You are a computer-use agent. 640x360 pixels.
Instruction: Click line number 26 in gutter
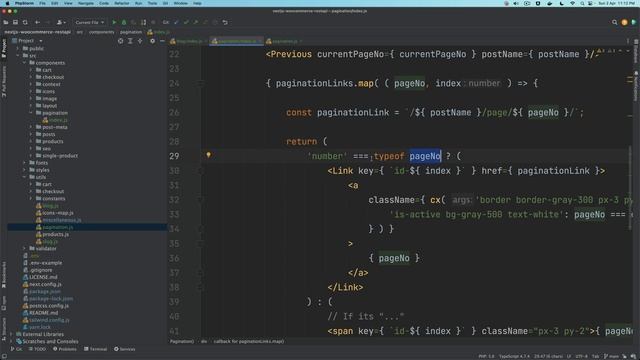(x=174, y=112)
